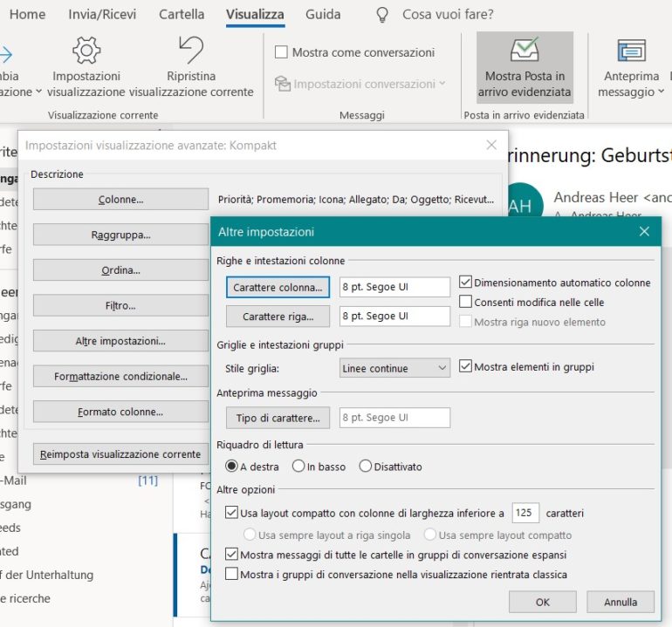Open the Cartella tab
This screenshot has width=672, height=627.
click(182, 14)
